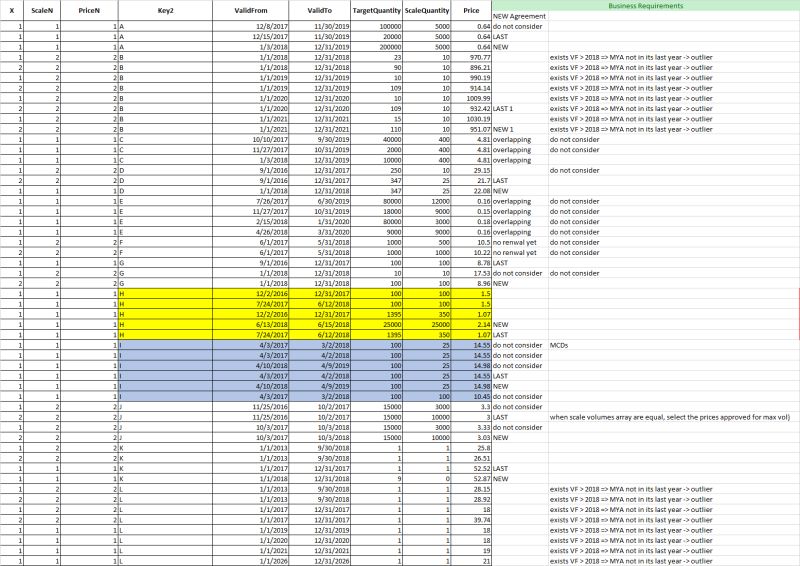Screen dimensions: 800x566
Task: Select the TargetQuantity cell 250
Action: point(377,170)
